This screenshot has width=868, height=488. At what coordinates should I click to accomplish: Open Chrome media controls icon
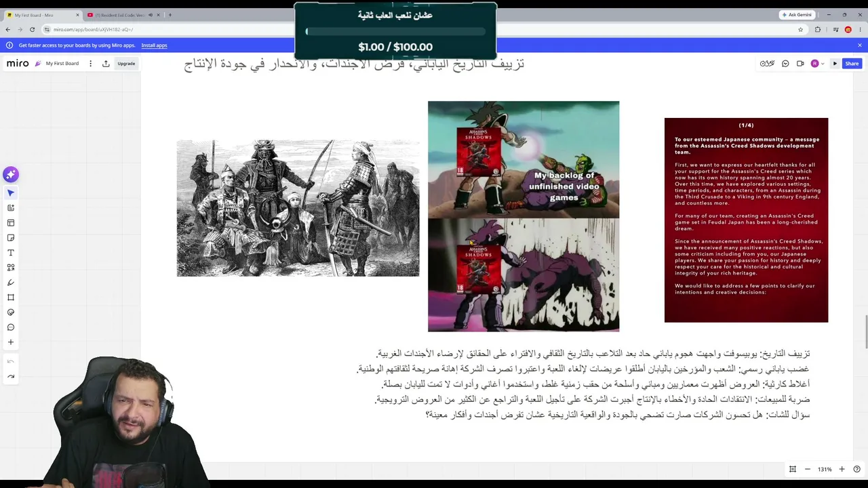(x=835, y=29)
